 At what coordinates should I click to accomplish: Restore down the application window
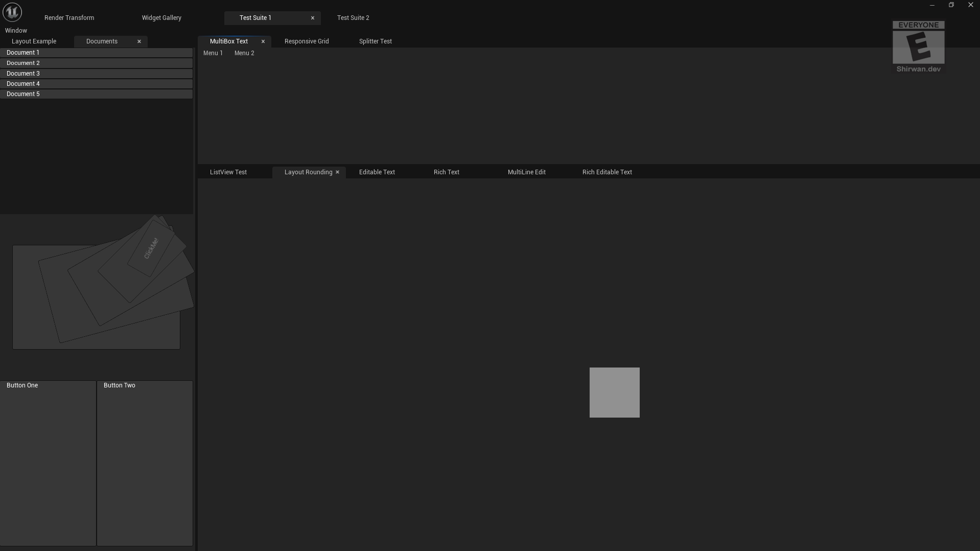click(x=951, y=5)
